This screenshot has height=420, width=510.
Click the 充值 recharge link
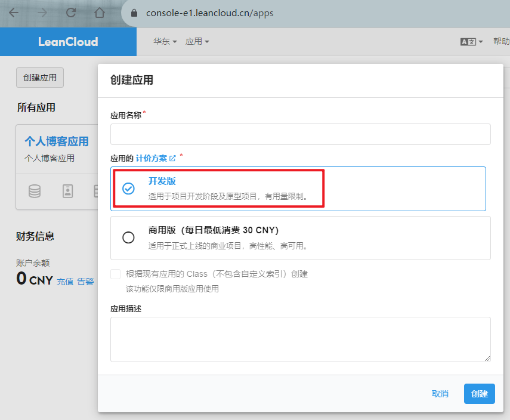tap(65, 282)
